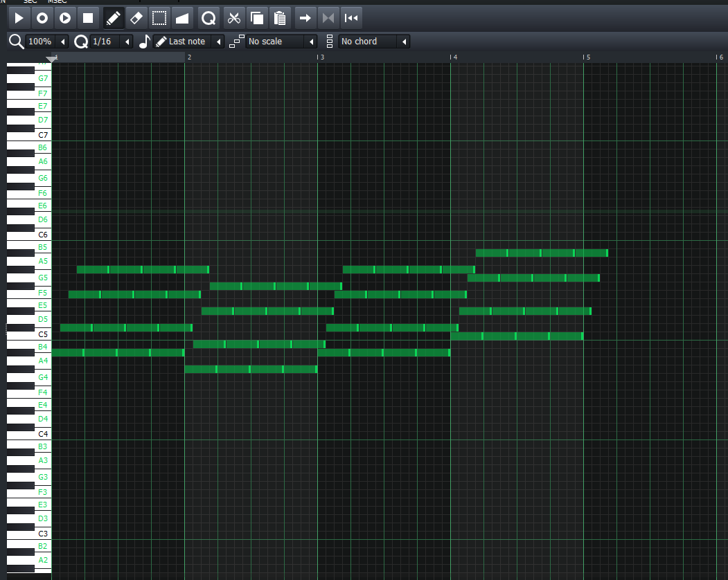Choose the Detune (pitch bend) mode
The width and height of the screenshot is (728, 580).
[x=182, y=18]
